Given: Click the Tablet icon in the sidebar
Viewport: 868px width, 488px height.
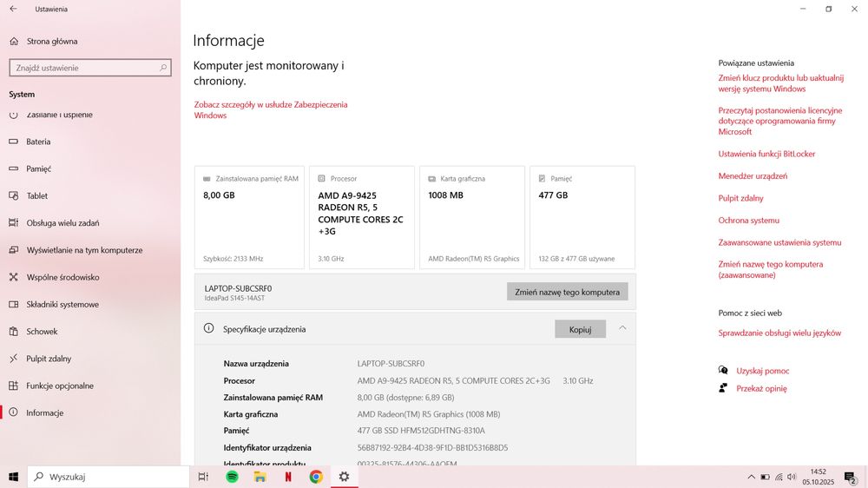Looking at the screenshot, I should point(14,196).
